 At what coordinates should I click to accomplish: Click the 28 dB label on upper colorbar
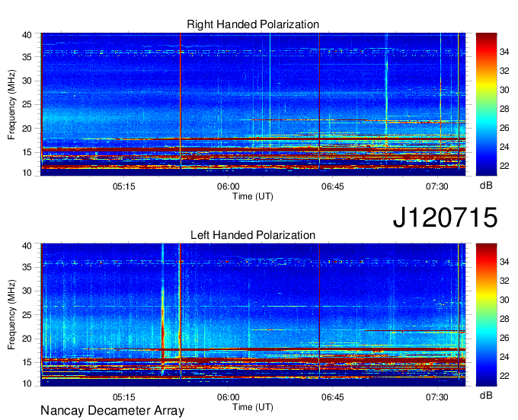click(504, 109)
